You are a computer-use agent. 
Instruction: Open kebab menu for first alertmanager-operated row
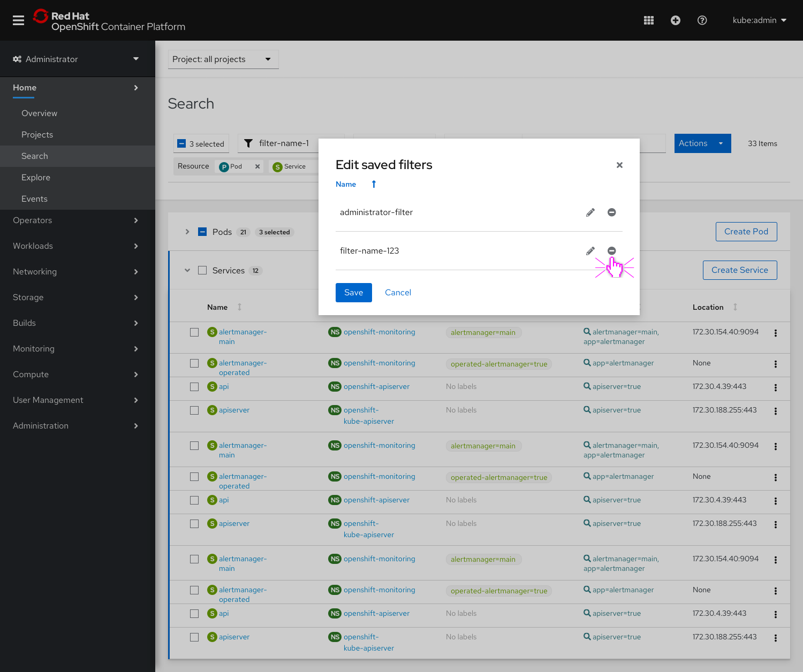pyautogui.click(x=775, y=364)
